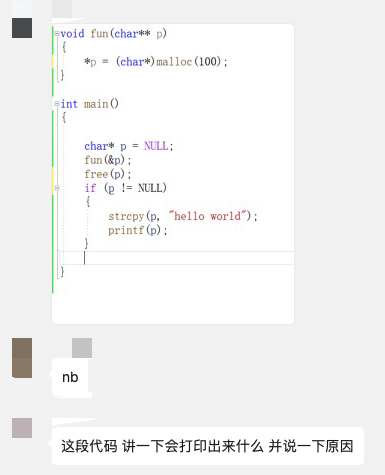Click the void fun(char** p) header text

point(114,34)
